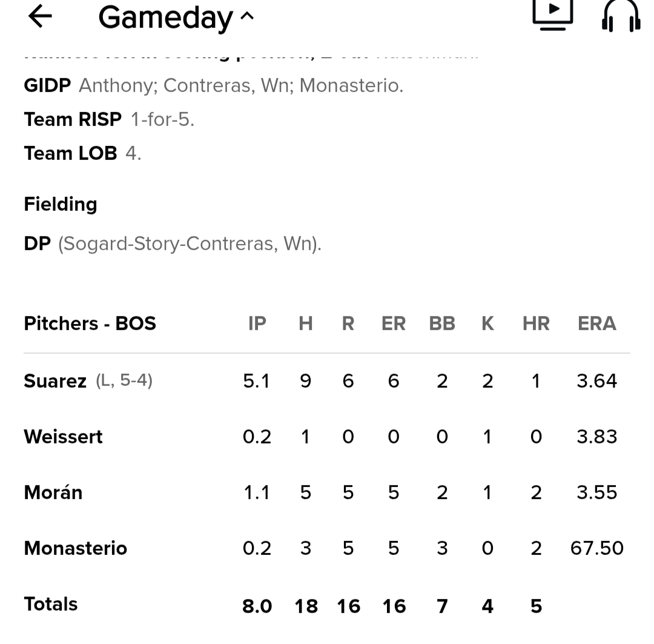Open Suarez pitcher profile
The image size is (654, 644).
[x=55, y=381]
